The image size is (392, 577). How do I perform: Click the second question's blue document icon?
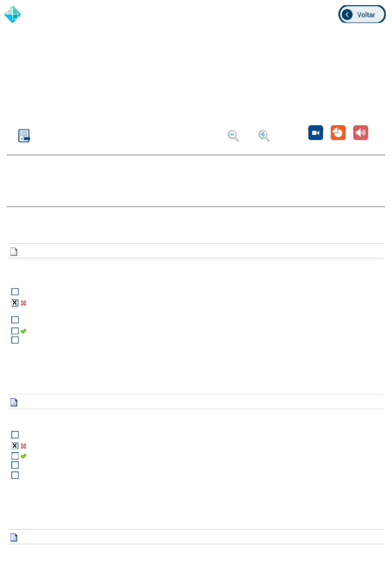pos(14,402)
